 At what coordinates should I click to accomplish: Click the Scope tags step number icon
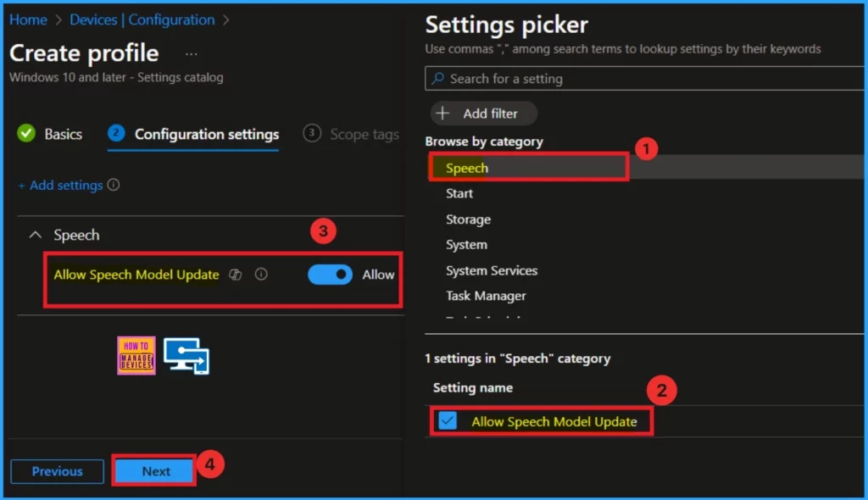click(x=312, y=133)
